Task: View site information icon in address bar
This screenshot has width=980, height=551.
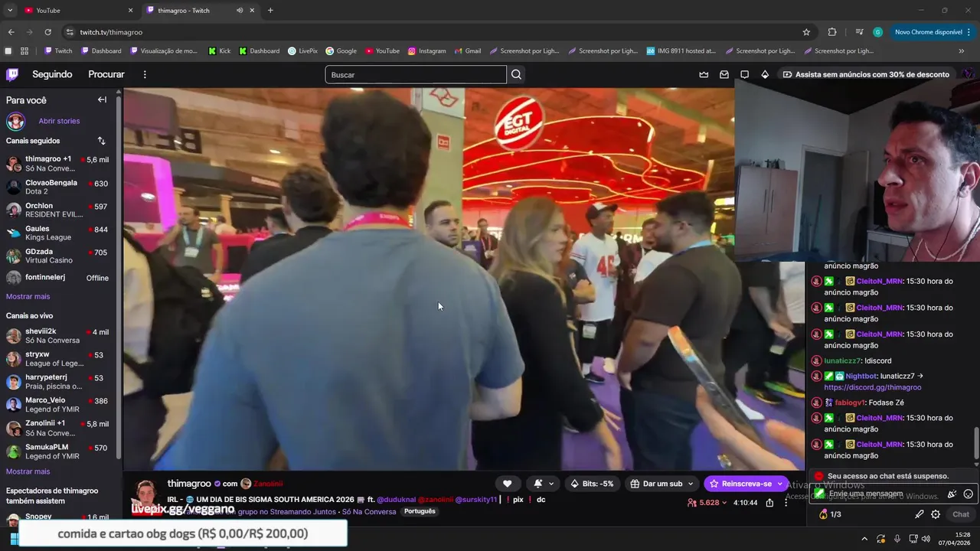Action: point(70,32)
